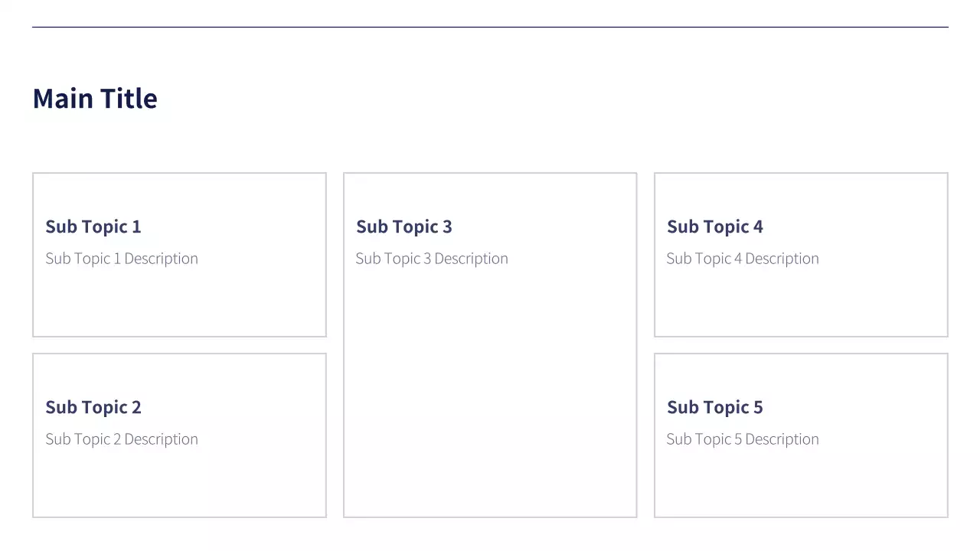Select the Sub Topic 4 heading

coord(715,227)
